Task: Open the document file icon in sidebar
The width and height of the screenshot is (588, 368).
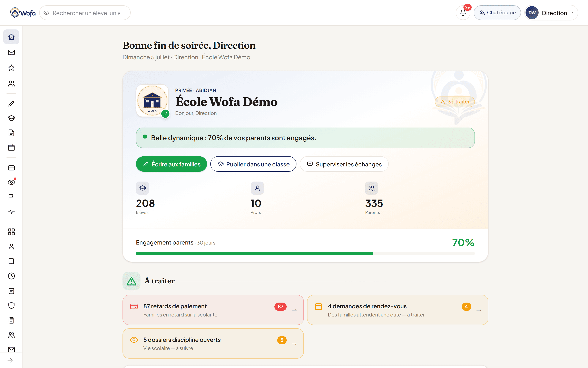Action: point(11,133)
